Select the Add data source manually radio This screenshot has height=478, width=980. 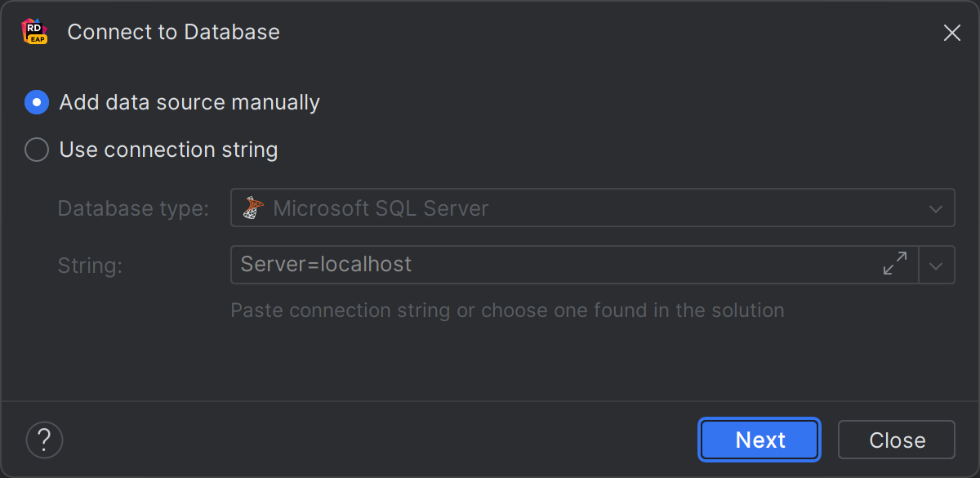tap(37, 102)
